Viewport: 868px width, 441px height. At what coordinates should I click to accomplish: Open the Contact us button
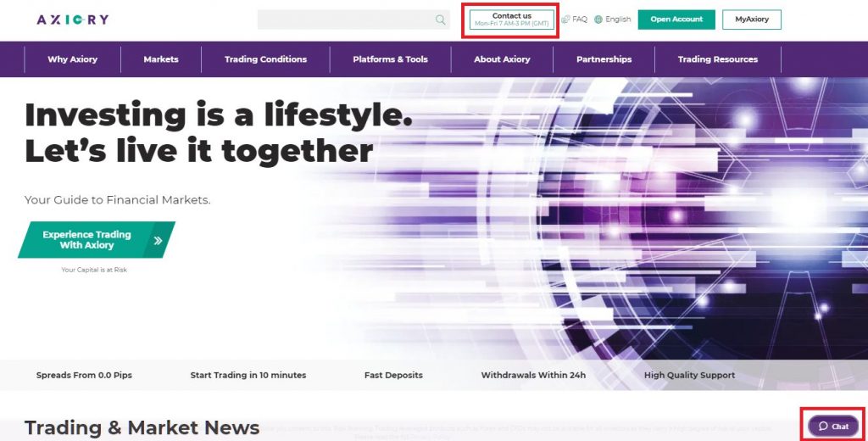coord(511,20)
